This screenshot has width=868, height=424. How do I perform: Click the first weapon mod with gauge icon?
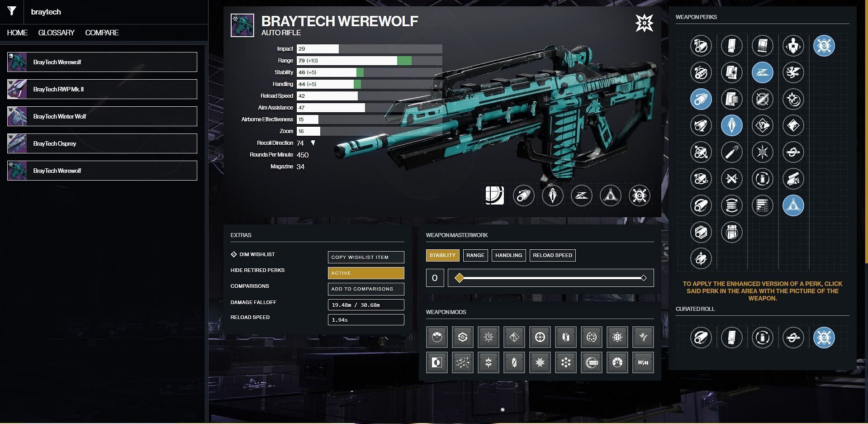pyautogui.click(x=437, y=337)
